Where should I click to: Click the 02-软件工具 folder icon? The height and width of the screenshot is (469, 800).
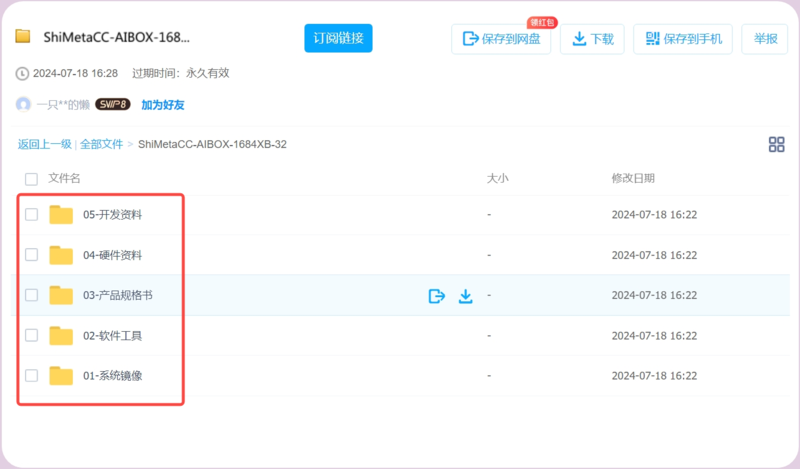(x=61, y=335)
